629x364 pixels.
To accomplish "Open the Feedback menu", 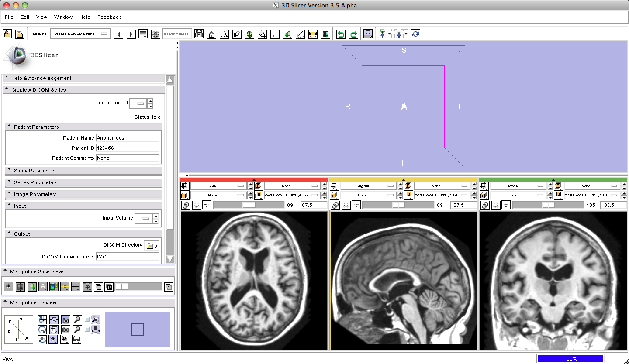I will [x=109, y=17].
